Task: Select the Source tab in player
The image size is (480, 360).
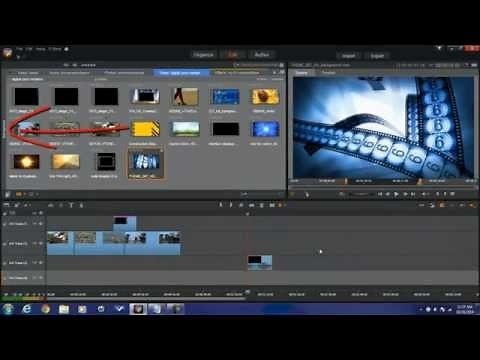Action: point(302,73)
